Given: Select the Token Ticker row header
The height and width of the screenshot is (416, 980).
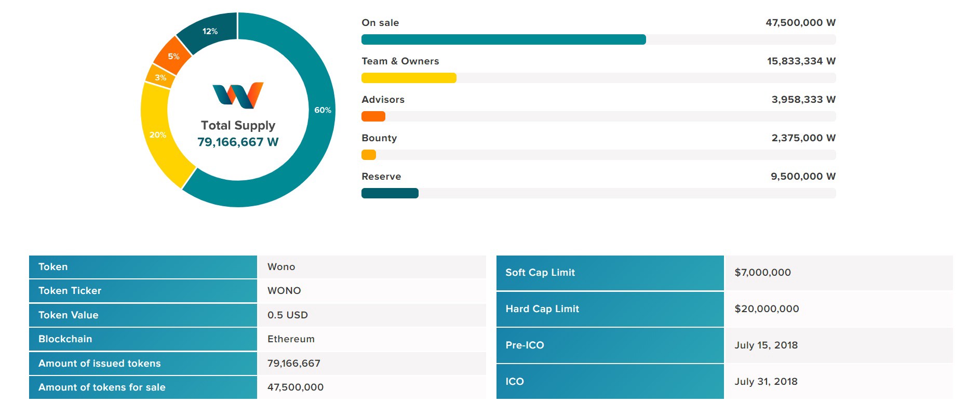Looking at the screenshot, I should coord(143,291).
